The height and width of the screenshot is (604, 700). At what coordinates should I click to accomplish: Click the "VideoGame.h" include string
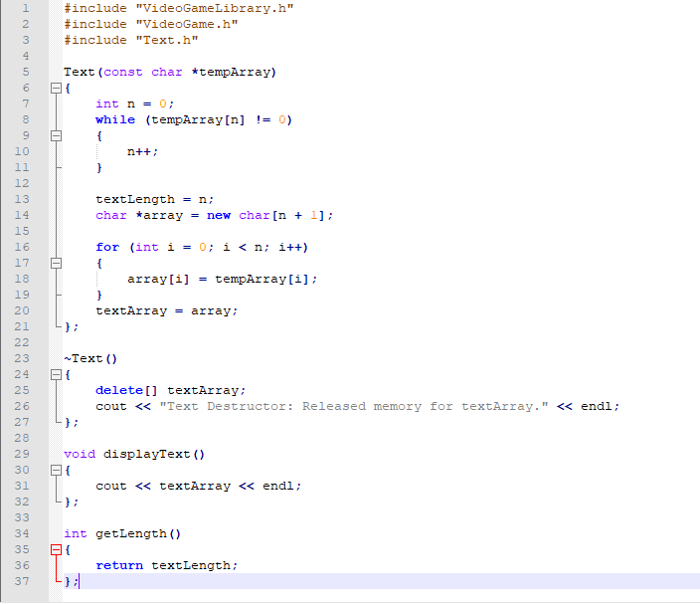pyautogui.click(x=187, y=24)
